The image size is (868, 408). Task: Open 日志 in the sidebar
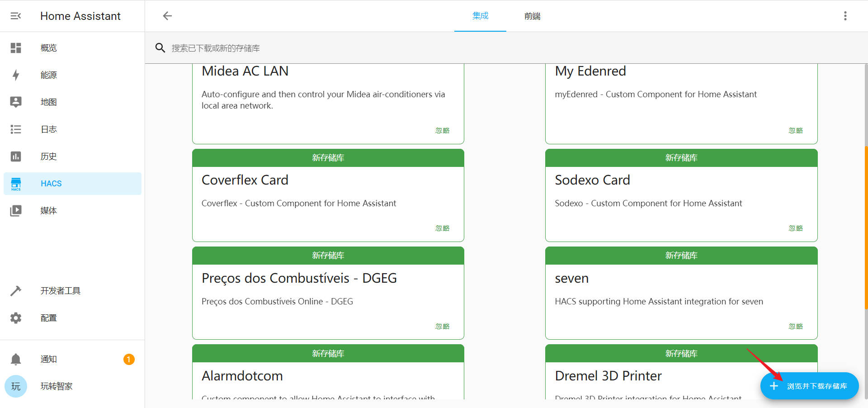pyautogui.click(x=72, y=129)
